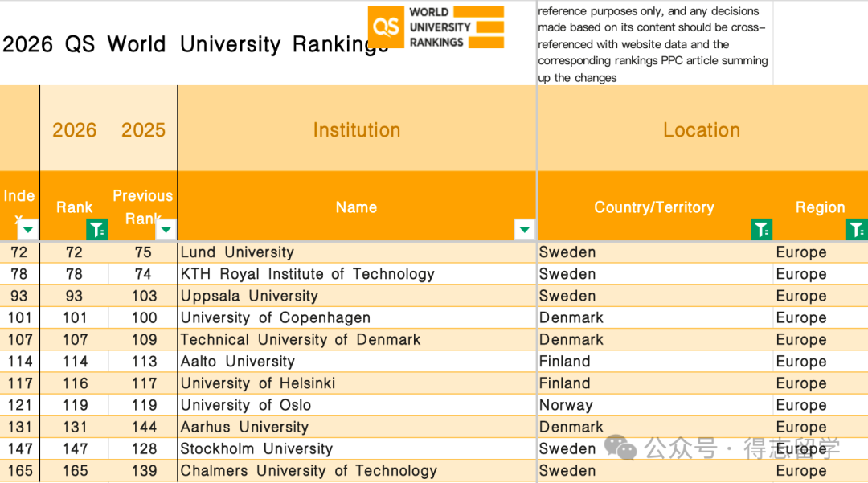Select the Aalto University name cell
Image resolution: width=868 pixels, height=483 pixels.
coord(237,362)
